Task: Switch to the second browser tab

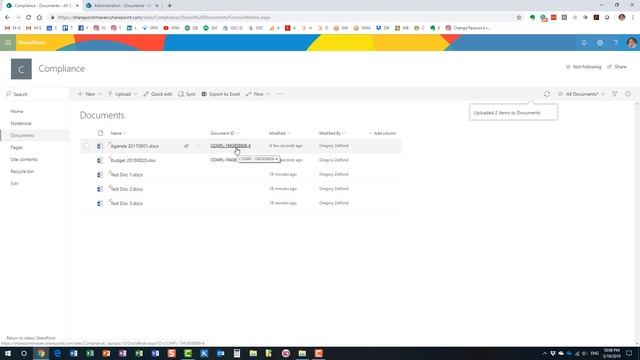Action: point(122,6)
